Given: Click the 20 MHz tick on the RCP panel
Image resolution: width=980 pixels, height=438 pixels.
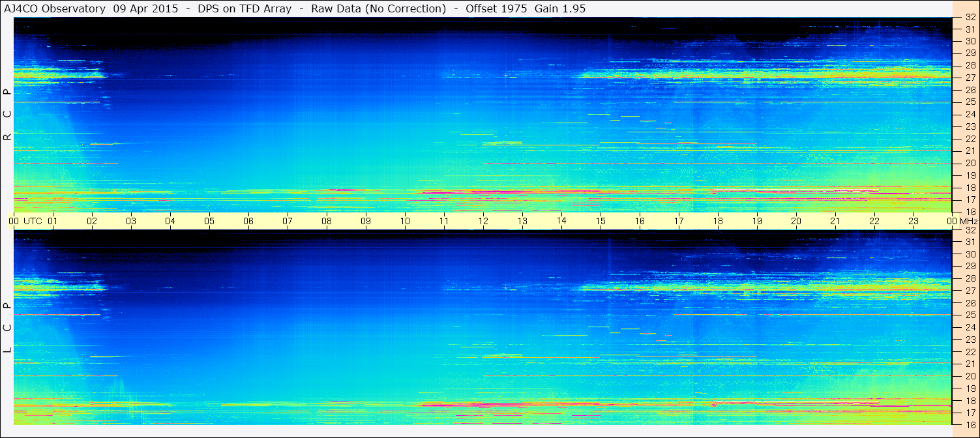Looking at the screenshot, I should [x=970, y=163].
